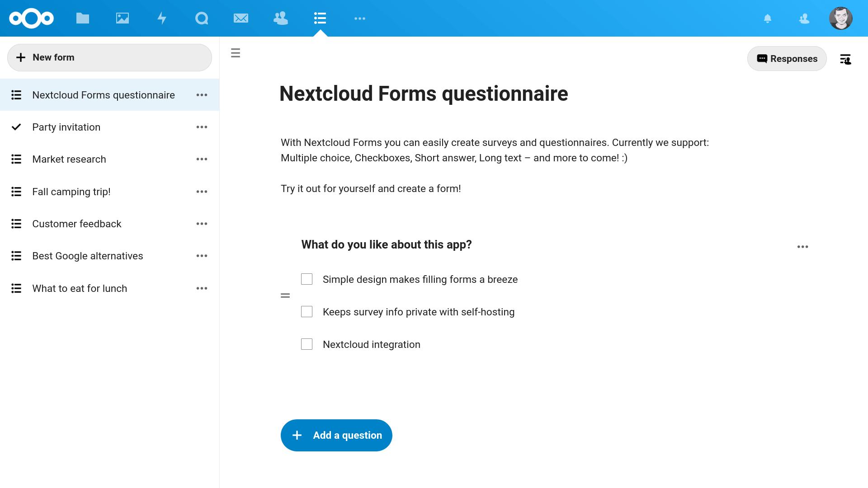868x488 pixels.
Task: Toggle checkbox for self-hosting privacy option
Action: pyautogui.click(x=307, y=312)
